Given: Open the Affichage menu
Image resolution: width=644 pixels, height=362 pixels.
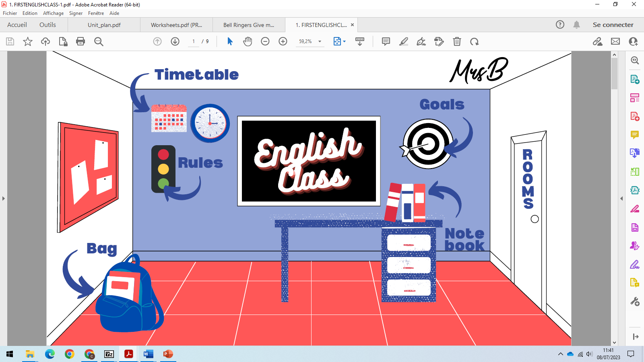Looking at the screenshot, I should point(53,13).
